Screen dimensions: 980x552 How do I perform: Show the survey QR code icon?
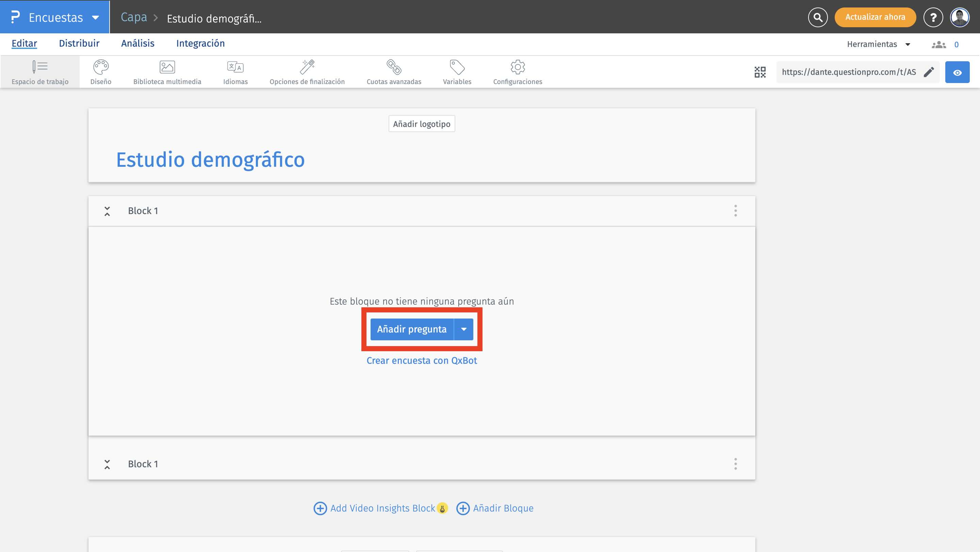click(760, 72)
